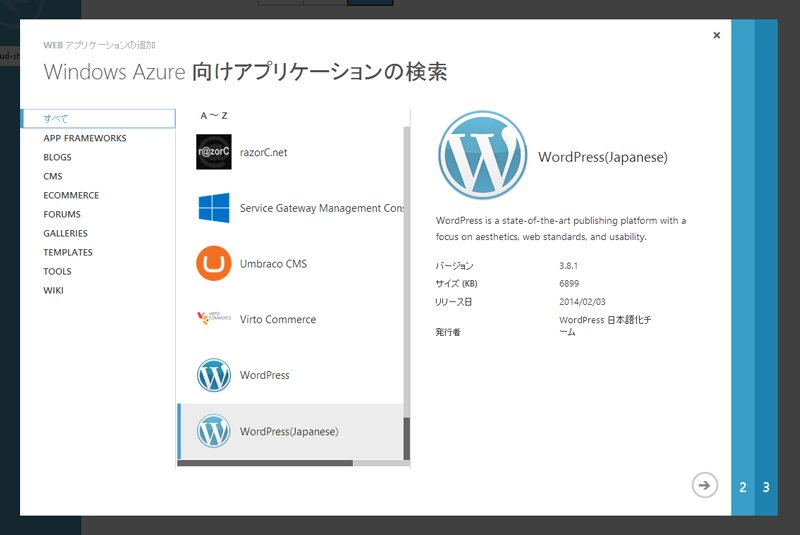Screen dimensions: 800x535
Task: Pick Umbraco CMS in app list
Action: click(273, 264)
